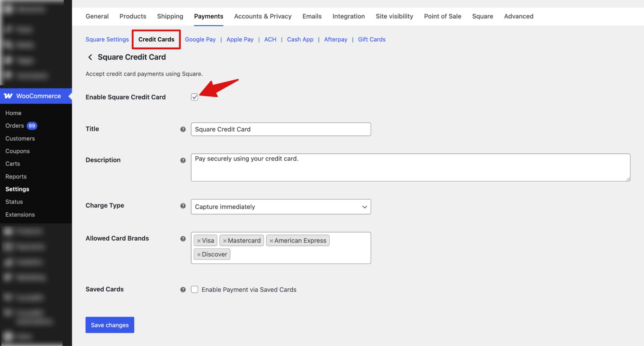The image size is (644, 346).
Task: Remove the American Express brand tag
Action: pyautogui.click(x=271, y=241)
